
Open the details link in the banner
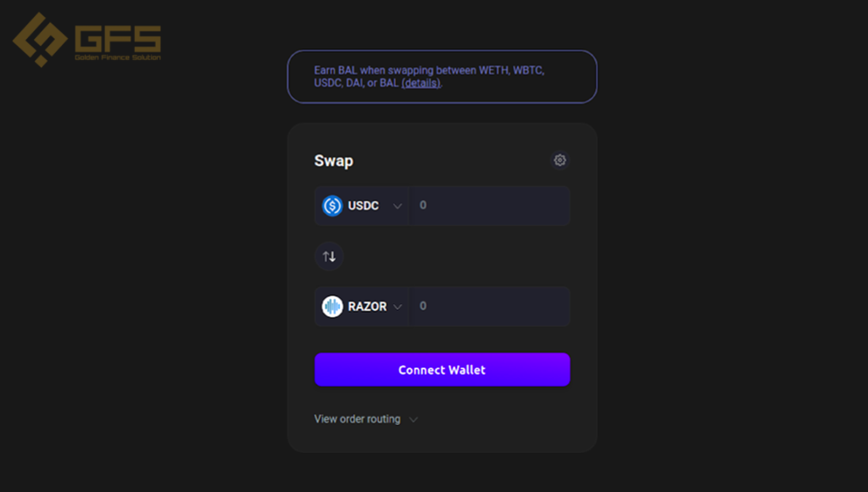tap(421, 84)
